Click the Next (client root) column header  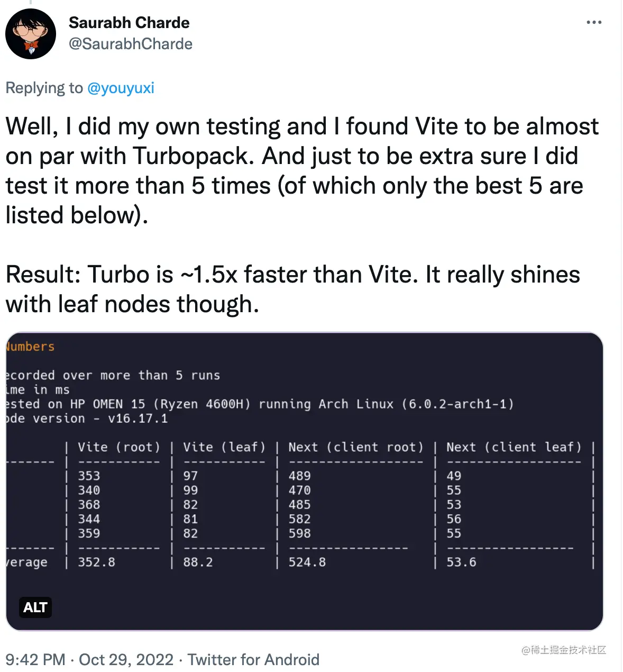355,447
